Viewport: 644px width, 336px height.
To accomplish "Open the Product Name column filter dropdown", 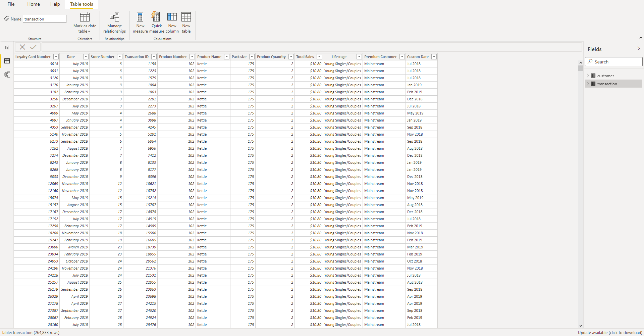I will click(x=227, y=57).
